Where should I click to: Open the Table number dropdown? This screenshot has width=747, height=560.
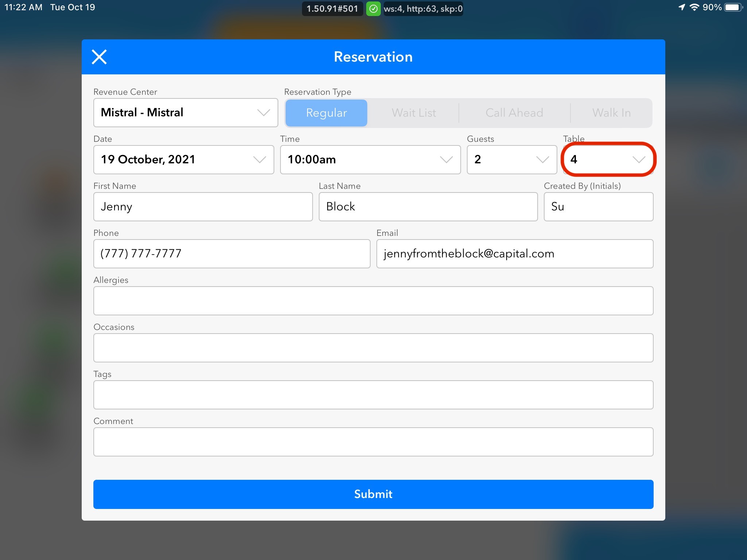tap(608, 160)
